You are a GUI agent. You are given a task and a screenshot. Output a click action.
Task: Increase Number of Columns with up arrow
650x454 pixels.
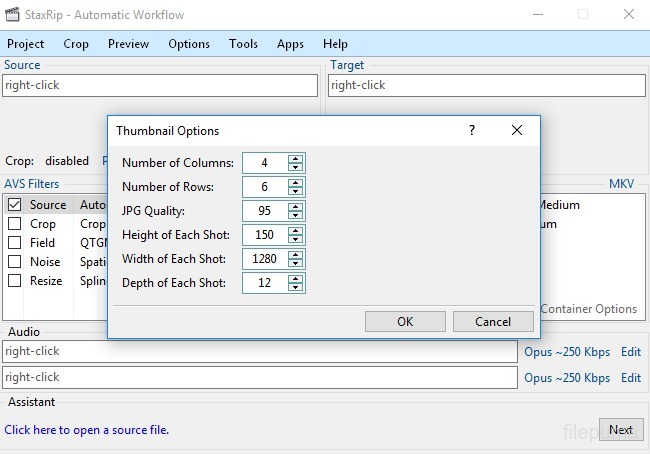296,158
